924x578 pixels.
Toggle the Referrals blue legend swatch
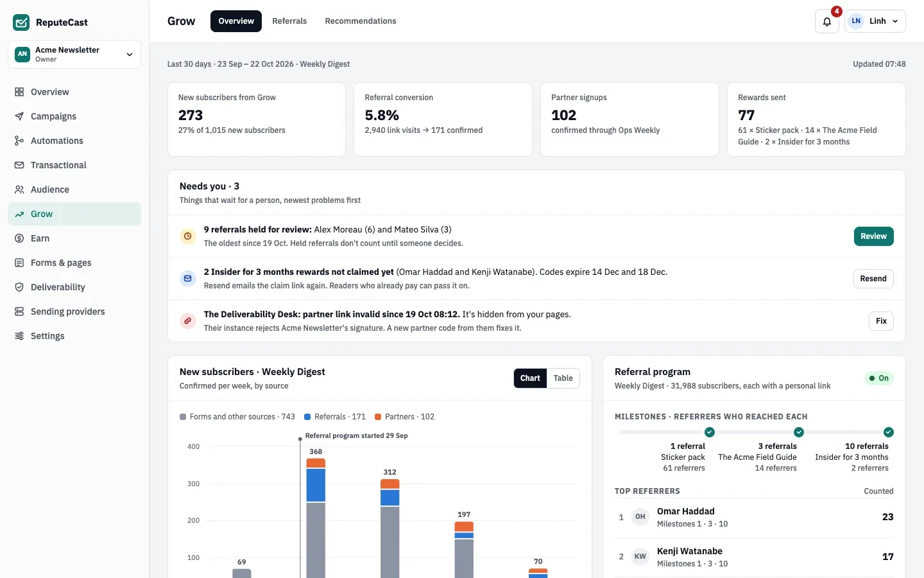pyautogui.click(x=307, y=417)
